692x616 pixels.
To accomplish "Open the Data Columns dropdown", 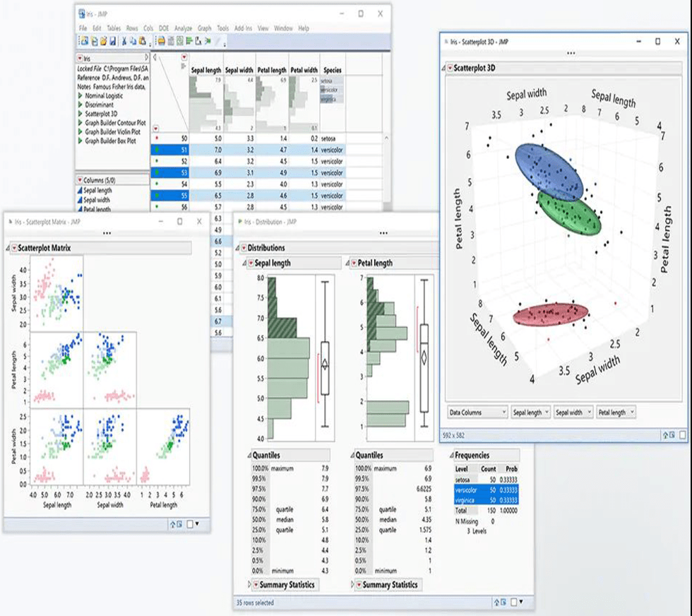I will point(477,412).
